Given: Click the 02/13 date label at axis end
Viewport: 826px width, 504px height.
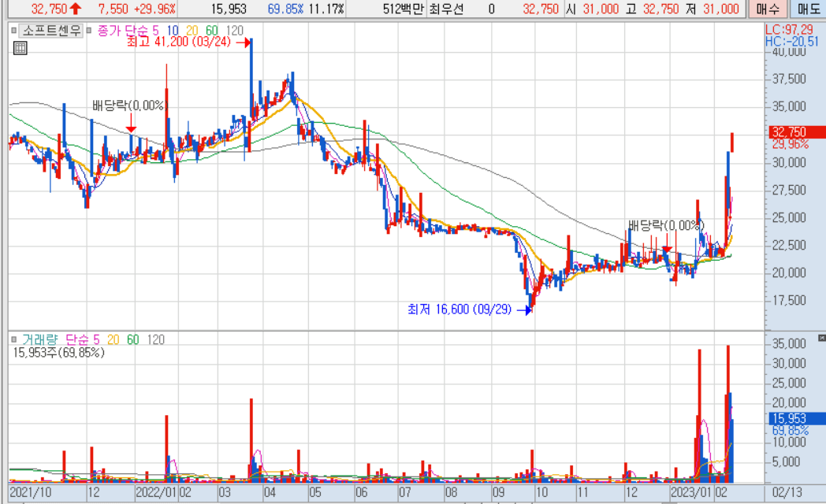Looking at the screenshot, I should [787, 493].
